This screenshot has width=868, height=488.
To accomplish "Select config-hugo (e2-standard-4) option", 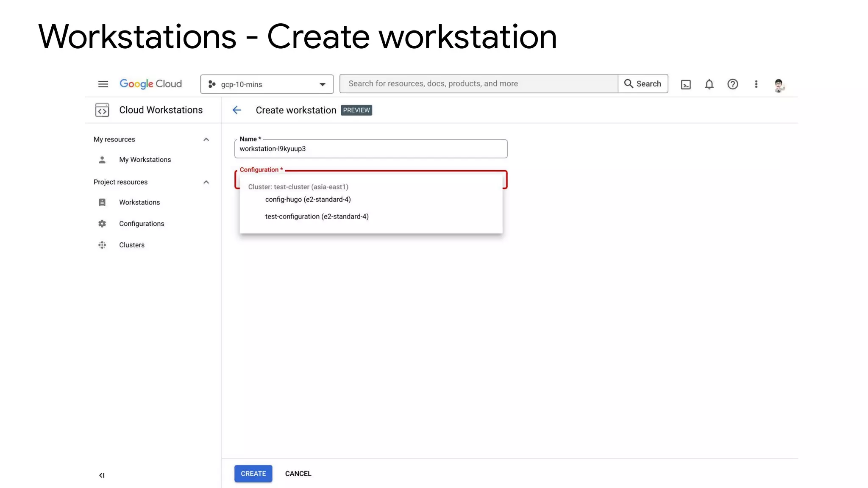I will [371, 200].
